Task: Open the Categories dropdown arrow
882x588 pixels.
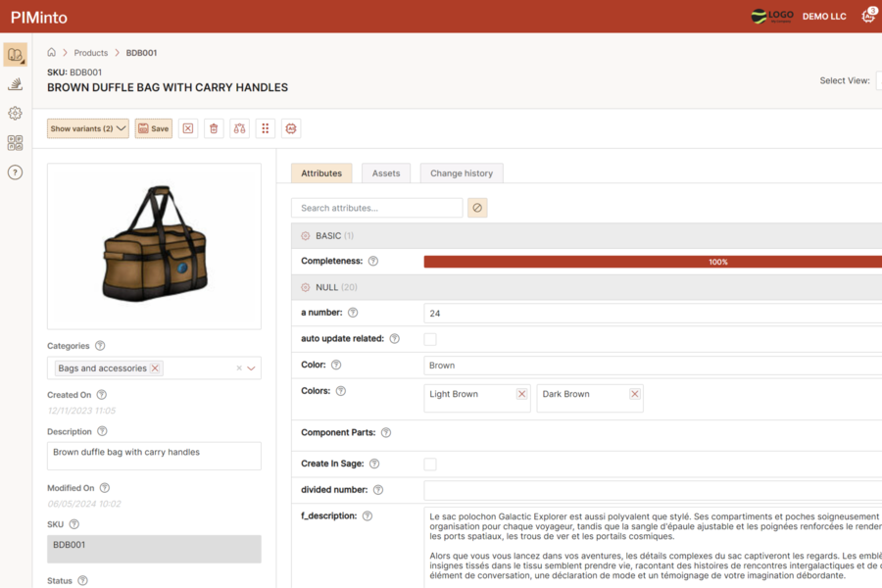Action: tap(252, 368)
